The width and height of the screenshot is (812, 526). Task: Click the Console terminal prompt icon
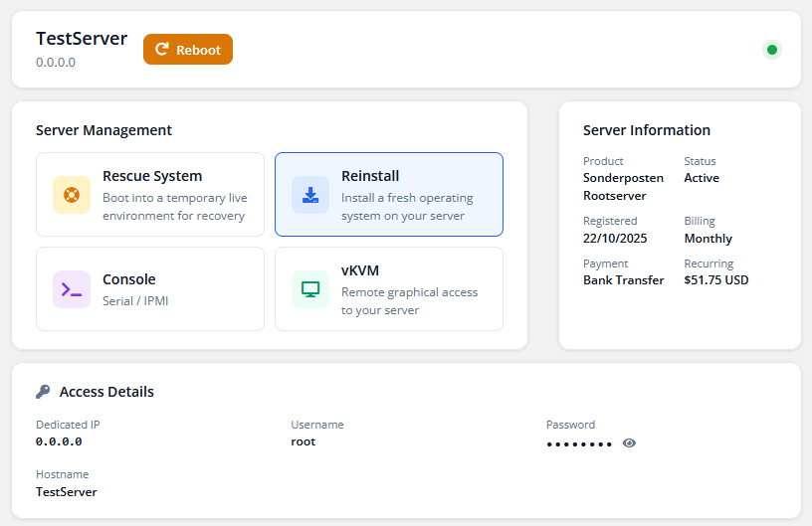[72, 289]
